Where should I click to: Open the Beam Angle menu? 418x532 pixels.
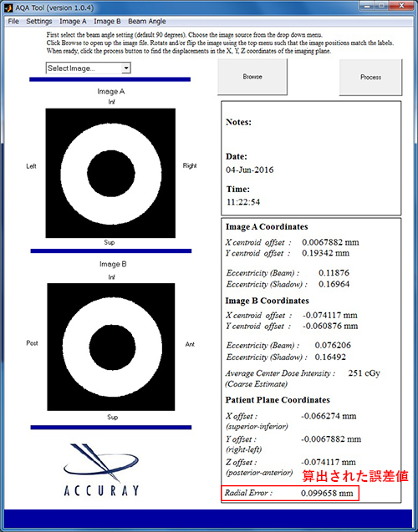pyautogui.click(x=146, y=21)
